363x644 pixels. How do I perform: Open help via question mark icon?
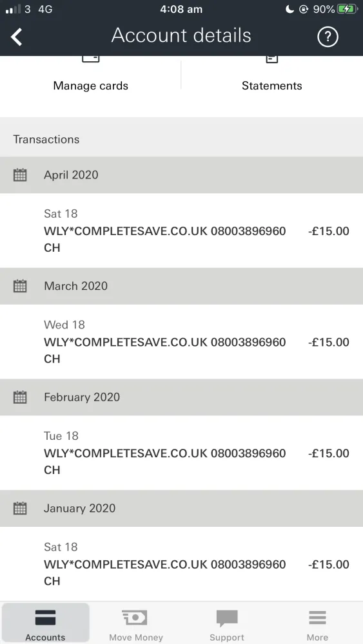328,37
